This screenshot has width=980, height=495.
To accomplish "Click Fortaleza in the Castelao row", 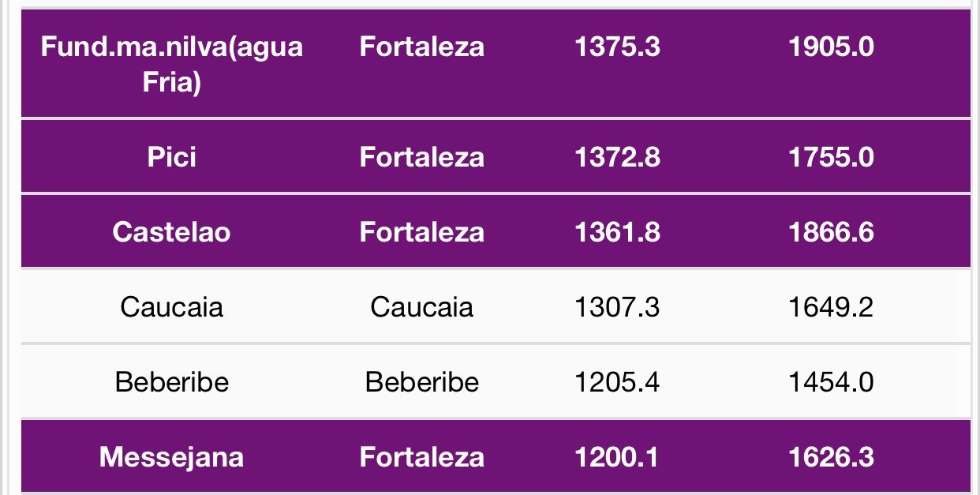I will point(421,232).
